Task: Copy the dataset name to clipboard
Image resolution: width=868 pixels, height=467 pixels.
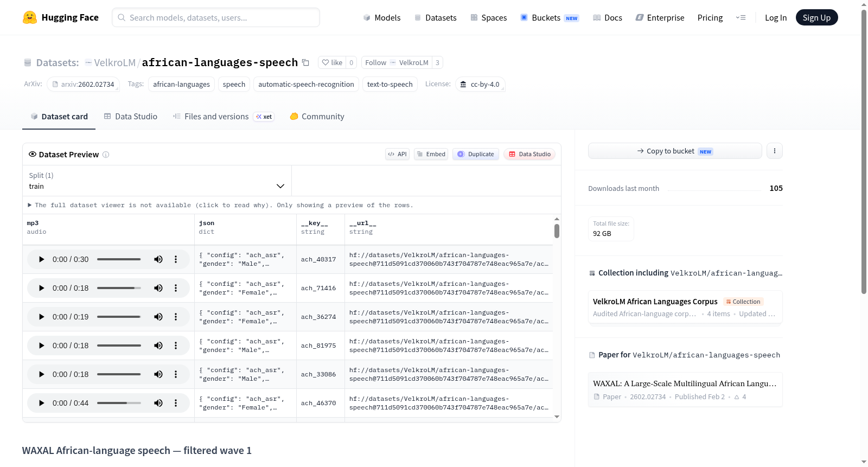Action: (306, 62)
